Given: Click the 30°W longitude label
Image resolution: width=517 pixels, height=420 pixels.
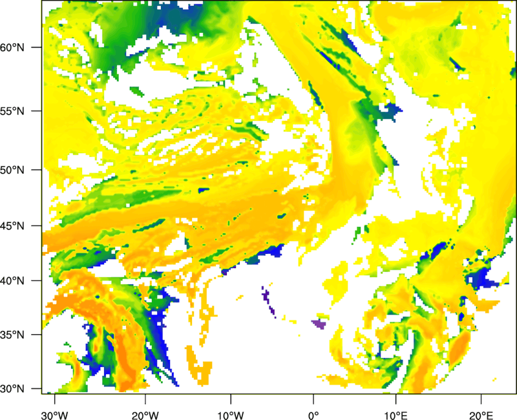Looking at the screenshot, I should click(x=55, y=415).
